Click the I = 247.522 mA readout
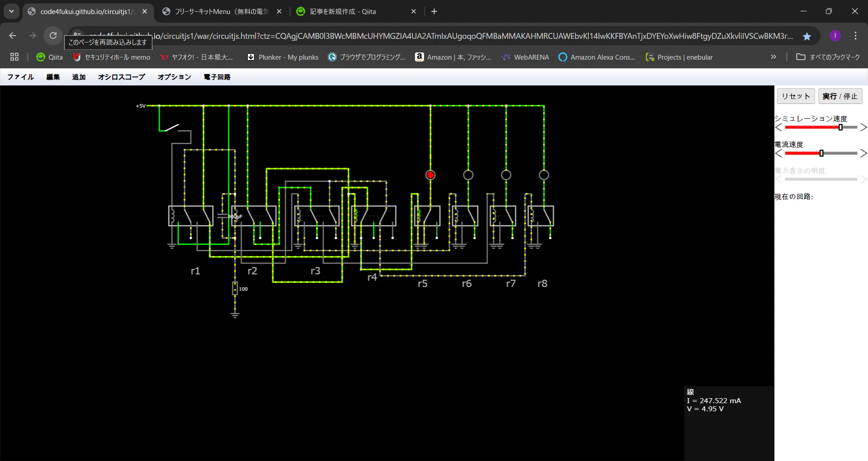 714,400
